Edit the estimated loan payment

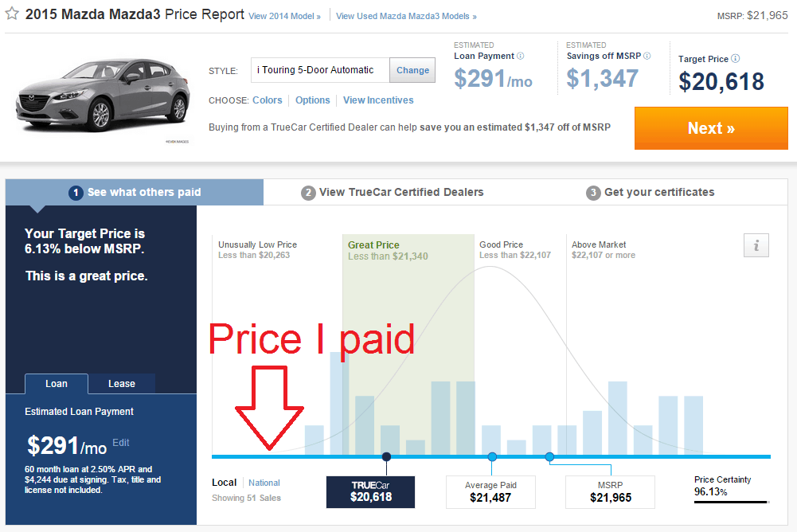(x=121, y=443)
